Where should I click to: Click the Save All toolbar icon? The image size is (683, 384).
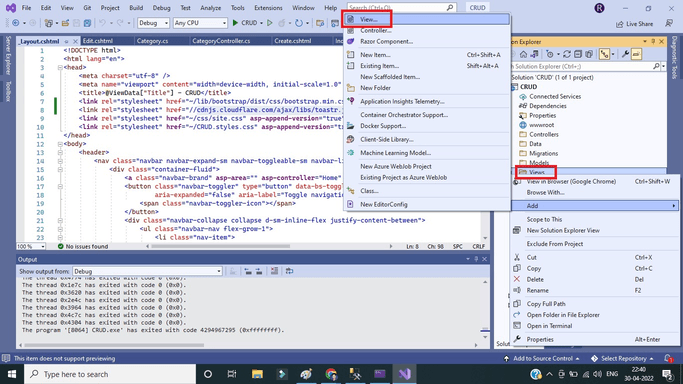click(x=87, y=23)
